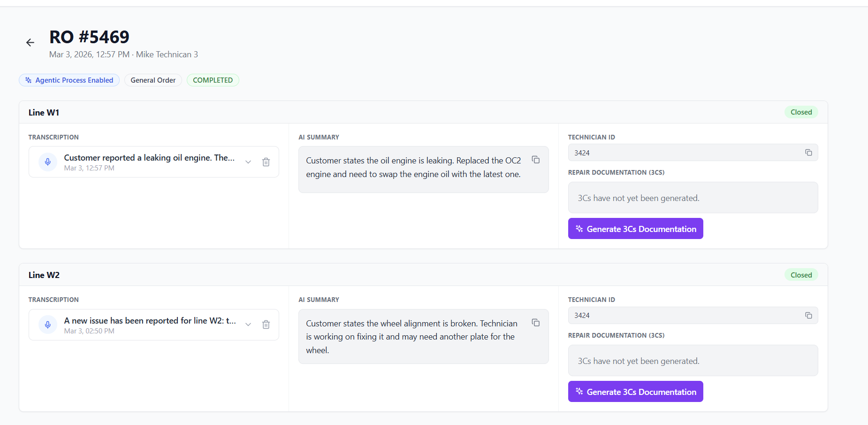Delete the Line W2 transcription

[x=266, y=325]
